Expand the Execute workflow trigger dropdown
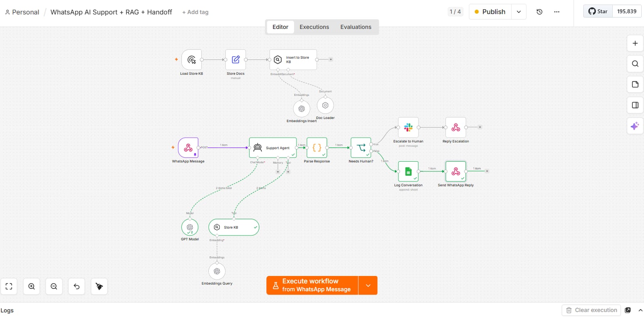The width and height of the screenshot is (644, 317). 368,285
